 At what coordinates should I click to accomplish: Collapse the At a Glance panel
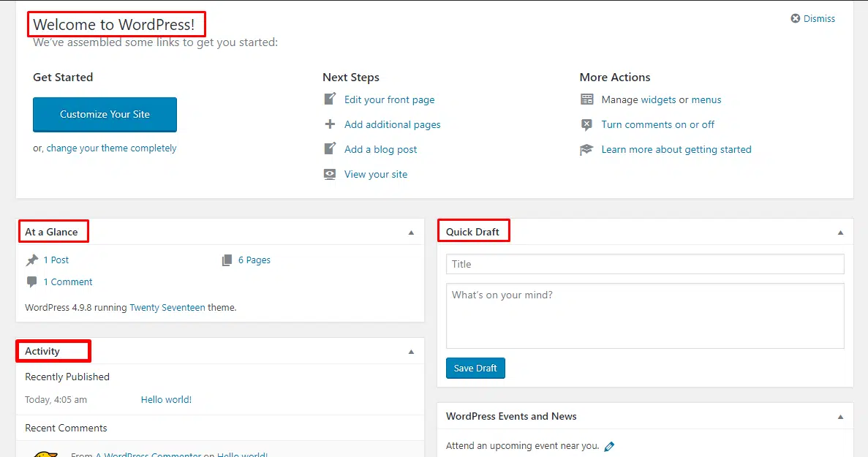411,231
